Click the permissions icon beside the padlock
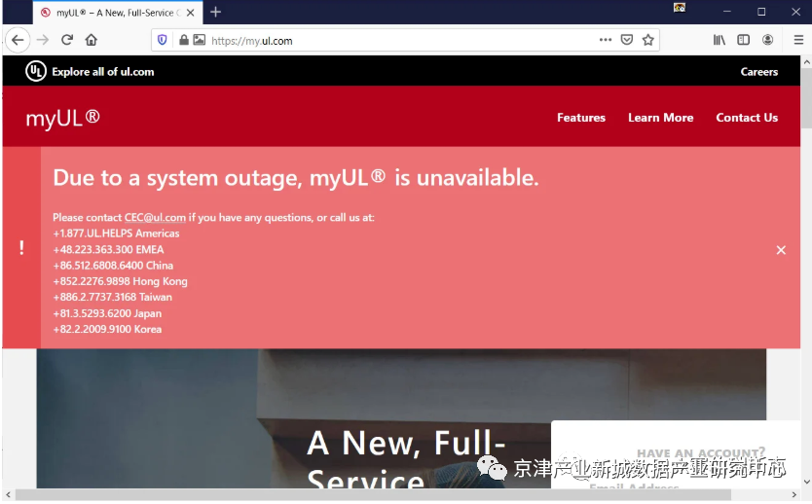The image size is (812, 504). point(200,40)
